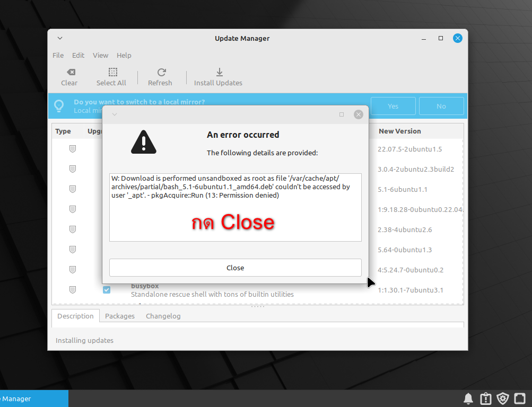Viewport: 532px width, 407px height.
Task: Open the error dialog window menu chevron
Action: coord(115,114)
